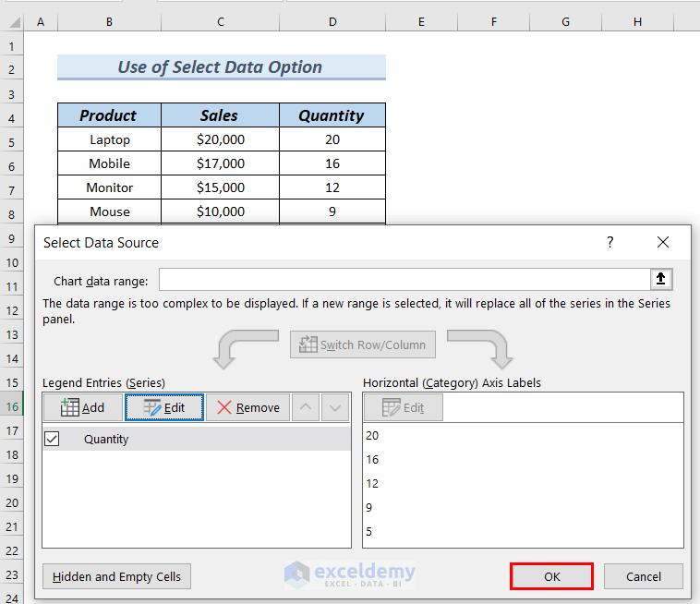This screenshot has height=604, width=700.
Task: Edit the selected Quantity series
Action: pyautogui.click(x=164, y=407)
